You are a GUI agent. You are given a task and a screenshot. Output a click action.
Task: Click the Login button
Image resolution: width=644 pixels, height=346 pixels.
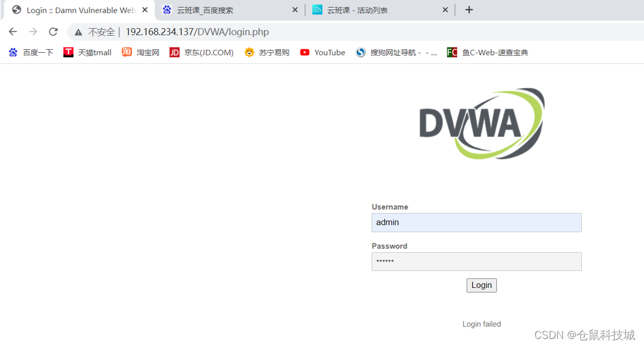482,285
